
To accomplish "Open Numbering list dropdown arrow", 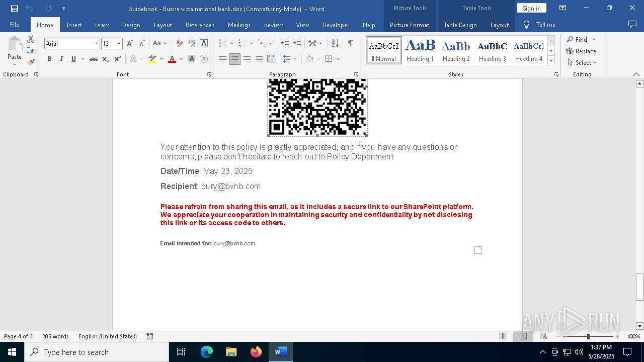I will (x=251, y=44).
